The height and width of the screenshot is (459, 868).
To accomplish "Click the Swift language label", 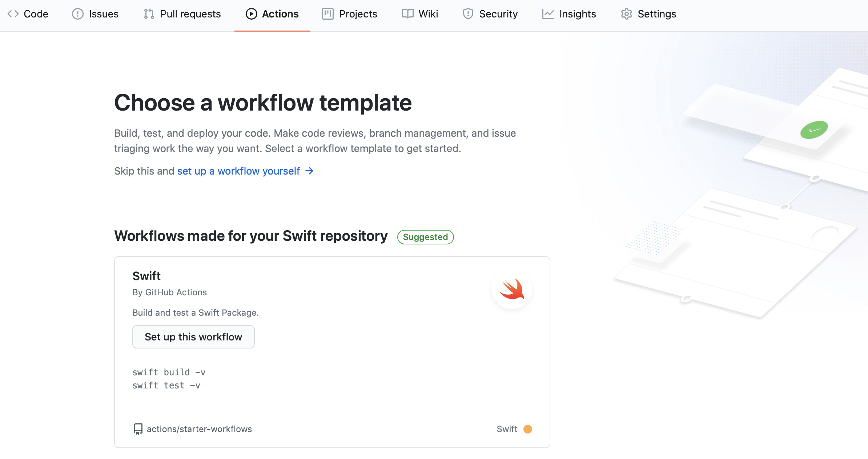I will coord(507,429).
